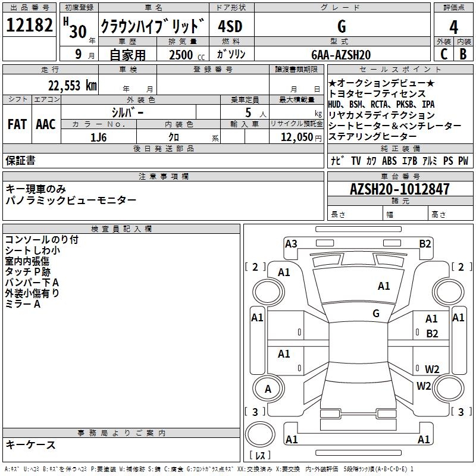Click ABS equipment item
This screenshot has width=476, height=476.
click(x=389, y=161)
